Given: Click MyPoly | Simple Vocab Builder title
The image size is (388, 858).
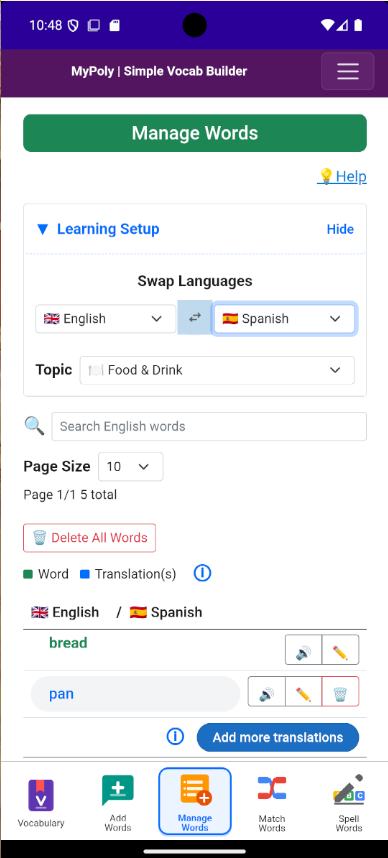Looking at the screenshot, I should [159, 71].
